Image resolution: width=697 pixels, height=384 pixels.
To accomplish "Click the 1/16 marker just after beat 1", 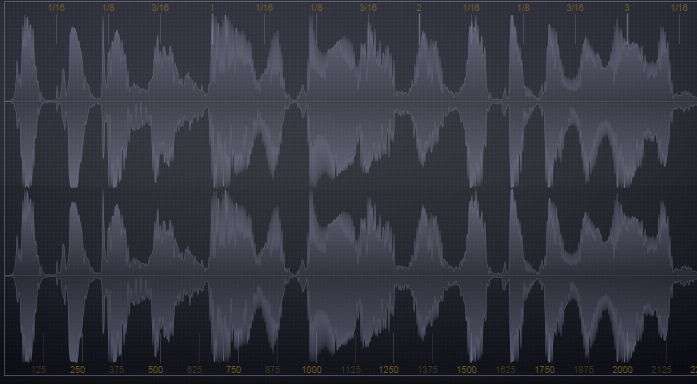I will (x=264, y=8).
